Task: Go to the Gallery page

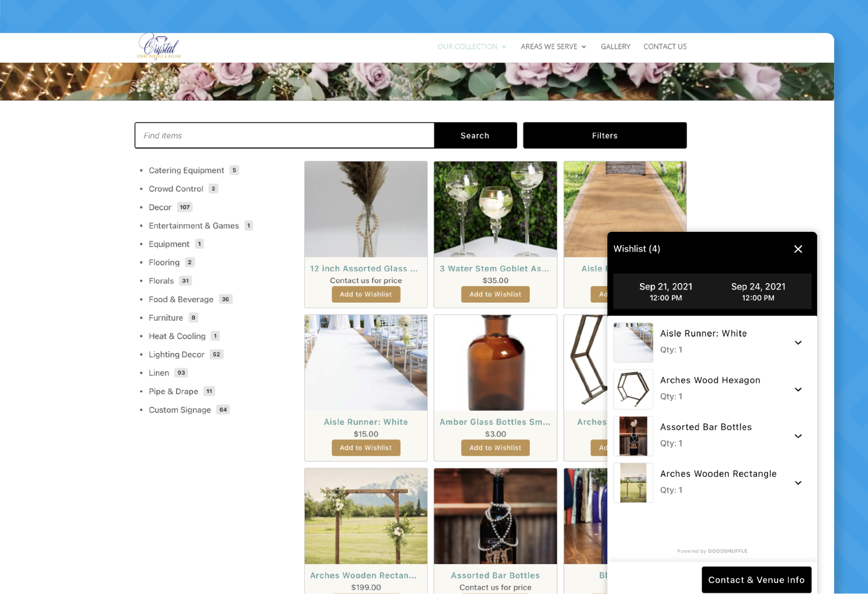Action: point(615,46)
